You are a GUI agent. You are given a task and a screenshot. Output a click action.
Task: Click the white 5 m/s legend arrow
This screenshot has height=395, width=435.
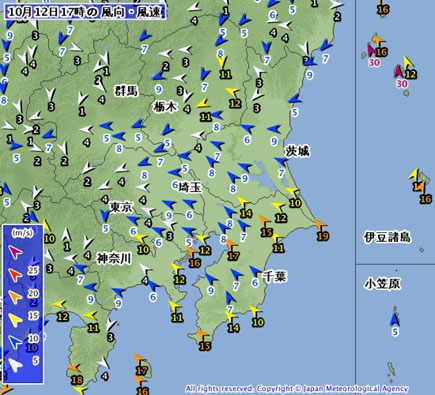[x=15, y=365]
